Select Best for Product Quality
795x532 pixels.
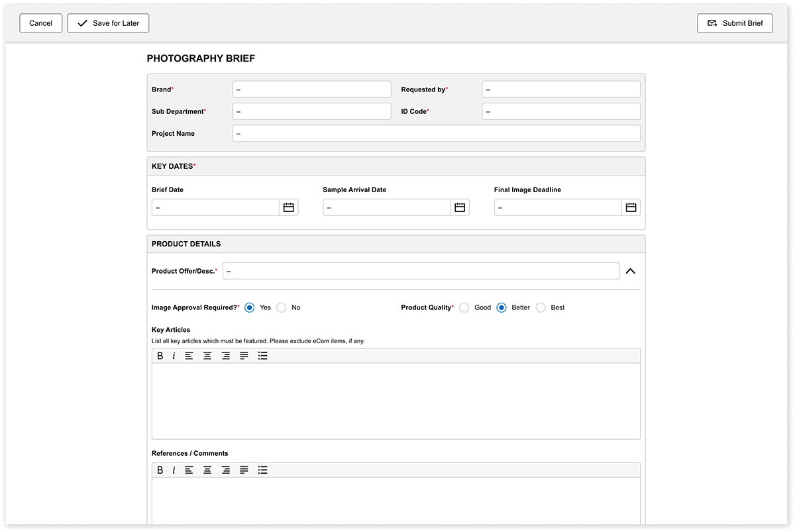[541, 307]
